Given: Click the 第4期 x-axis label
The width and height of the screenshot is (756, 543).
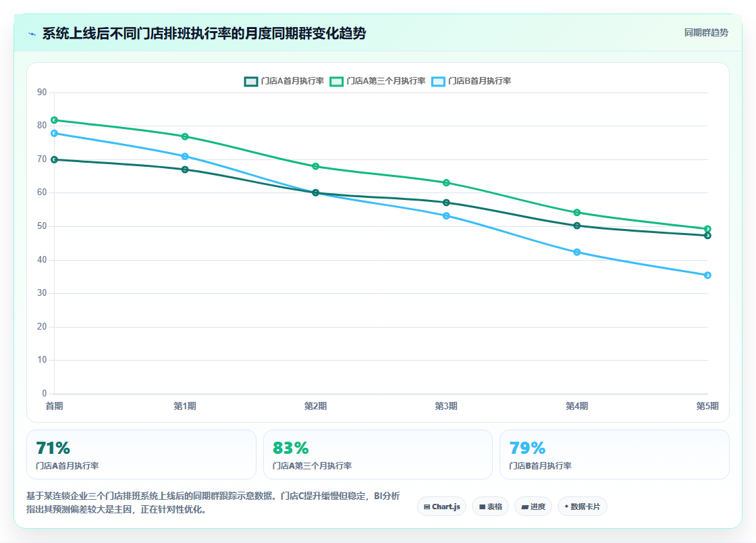Looking at the screenshot, I should (577, 406).
